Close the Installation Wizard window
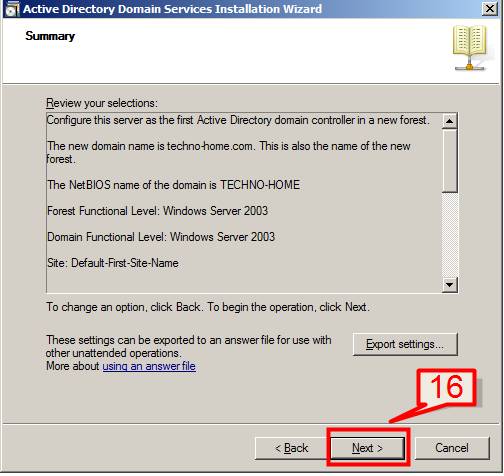The width and height of the screenshot is (504, 476). click(x=490, y=8)
